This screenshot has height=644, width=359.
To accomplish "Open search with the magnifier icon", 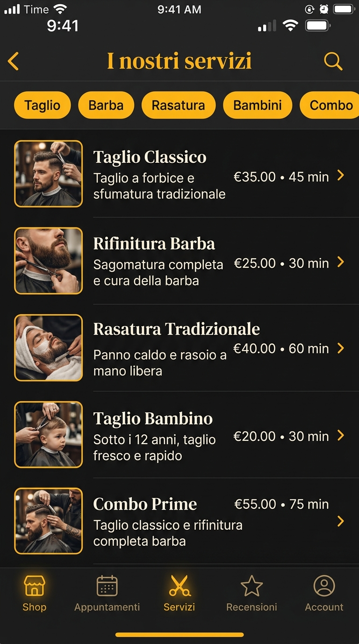I will tap(333, 61).
